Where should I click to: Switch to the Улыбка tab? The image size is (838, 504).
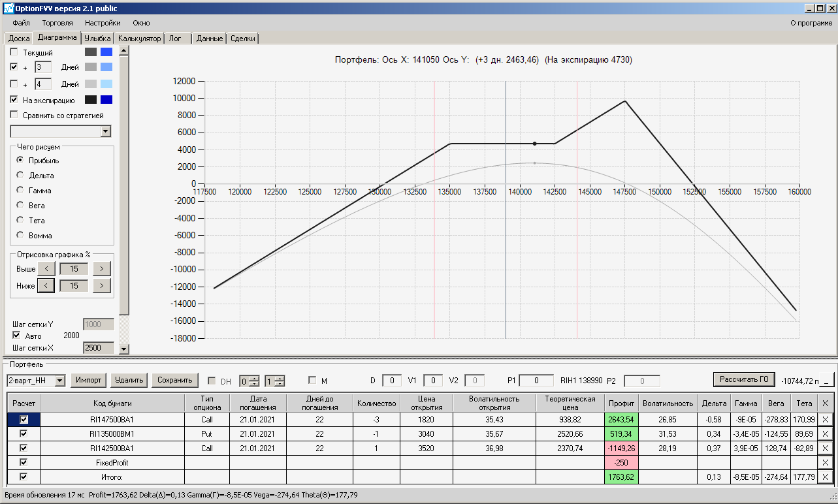(98, 39)
